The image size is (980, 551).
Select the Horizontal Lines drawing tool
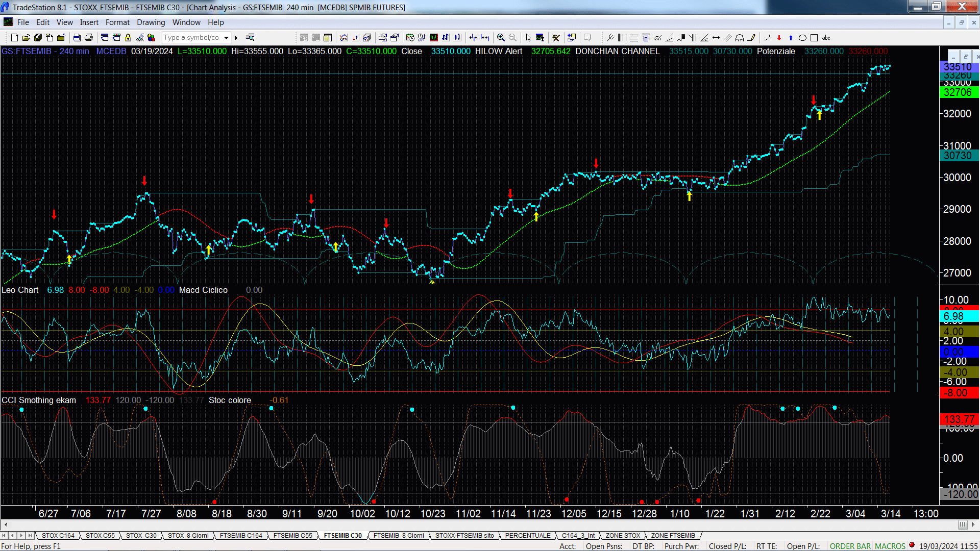coord(633,37)
